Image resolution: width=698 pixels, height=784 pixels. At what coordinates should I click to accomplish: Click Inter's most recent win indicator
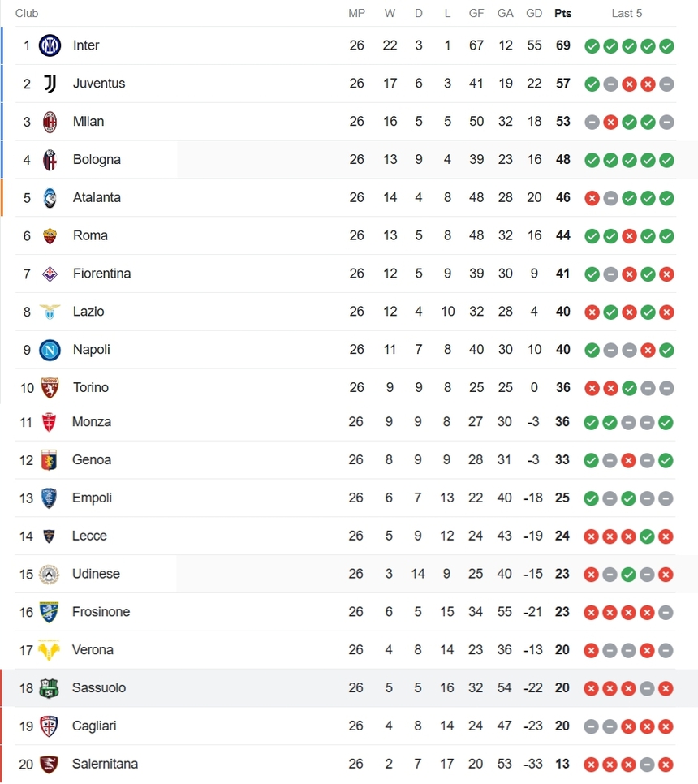pyautogui.click(x=666, y=46)
